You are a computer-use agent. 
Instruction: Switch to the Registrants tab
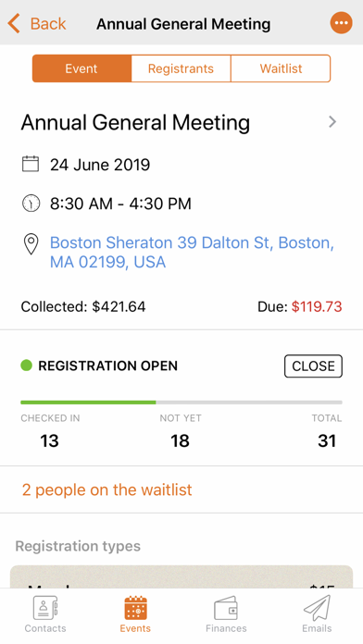[x=181, y=68]
